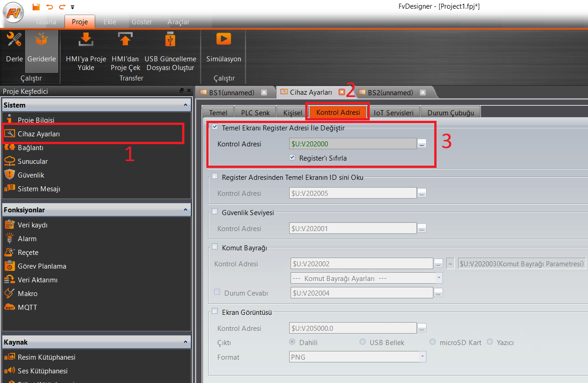Viewport: 588px width, 383px height.
Task: Enable Güvenlik Seviyesi checkbox
Action: coord(215,212)
